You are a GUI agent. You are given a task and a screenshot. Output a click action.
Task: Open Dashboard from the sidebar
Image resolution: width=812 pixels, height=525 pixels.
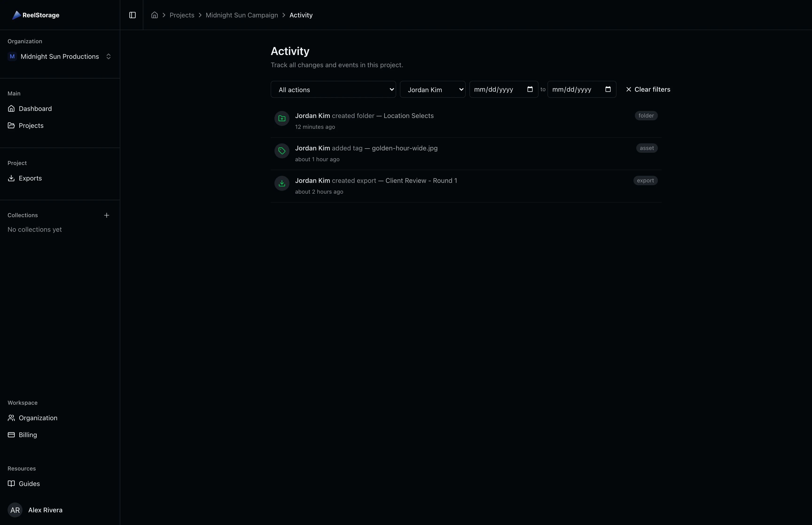[35, 108]
